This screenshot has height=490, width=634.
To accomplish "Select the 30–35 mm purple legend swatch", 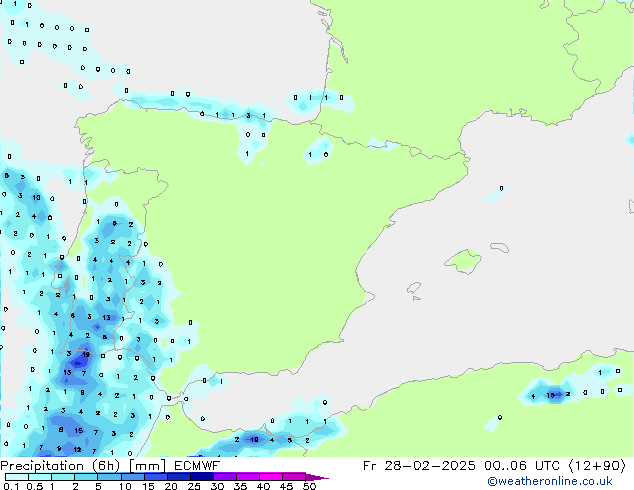I will [224, 477].
